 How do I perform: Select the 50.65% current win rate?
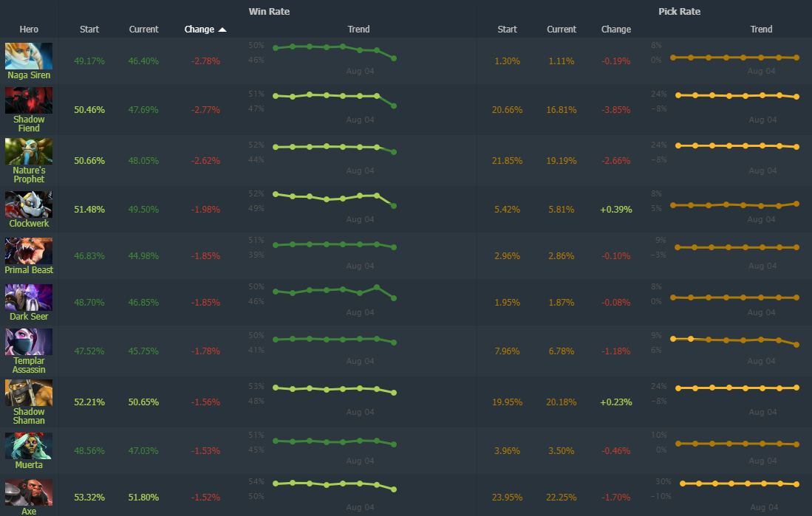(143, 402)
